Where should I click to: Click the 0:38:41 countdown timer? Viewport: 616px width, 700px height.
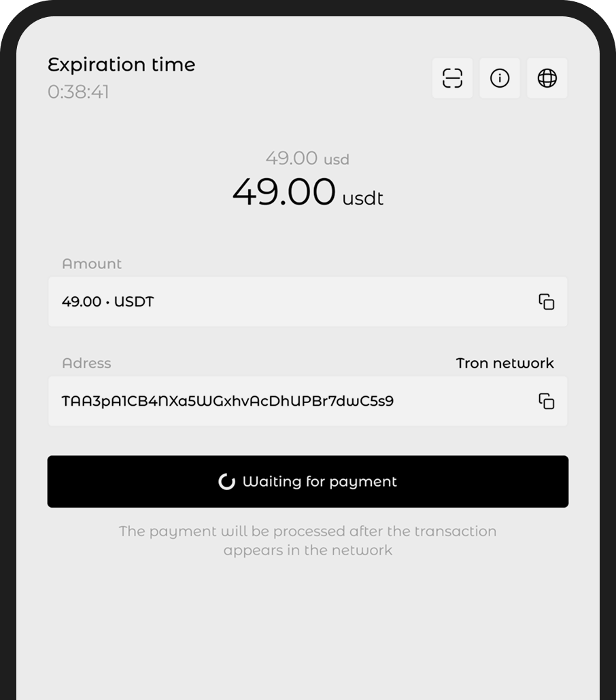tap(78, 92)
